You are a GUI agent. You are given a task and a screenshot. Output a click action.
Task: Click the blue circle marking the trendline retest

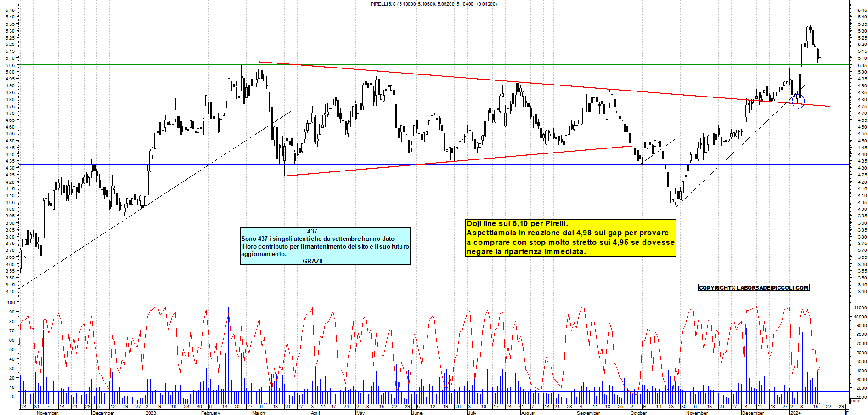coord(799,102)
